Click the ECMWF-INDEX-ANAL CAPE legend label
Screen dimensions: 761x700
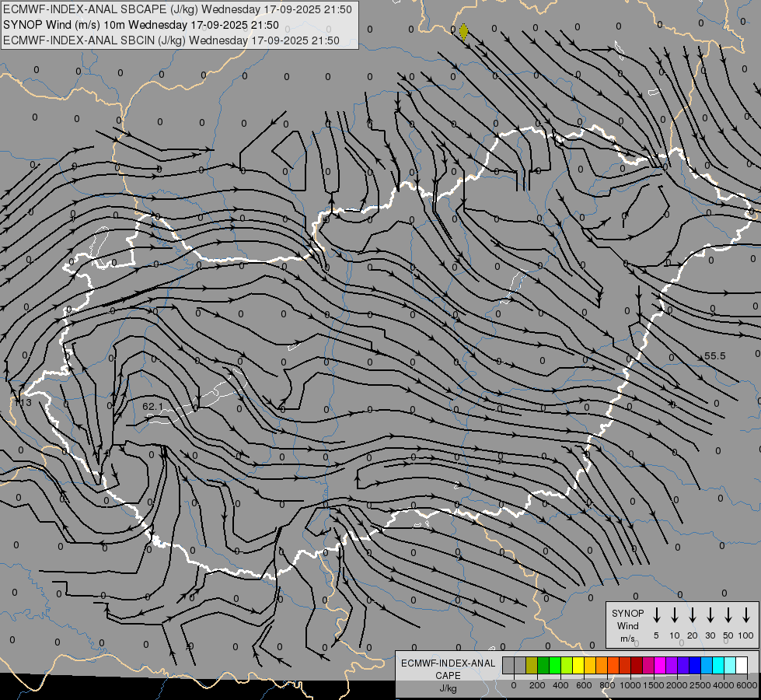coord(448,670)
